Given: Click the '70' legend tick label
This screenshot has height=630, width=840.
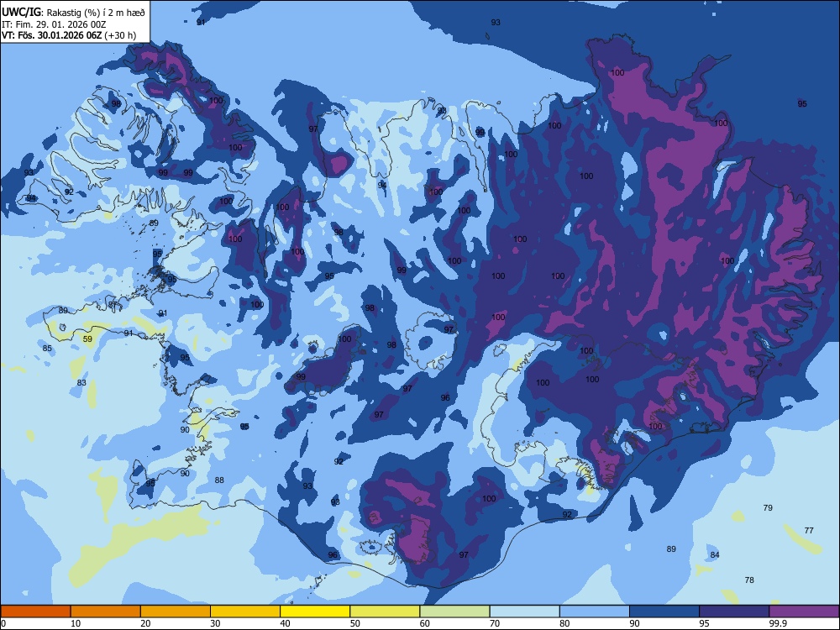Looking at the screenshot, I should coord(495,623).
